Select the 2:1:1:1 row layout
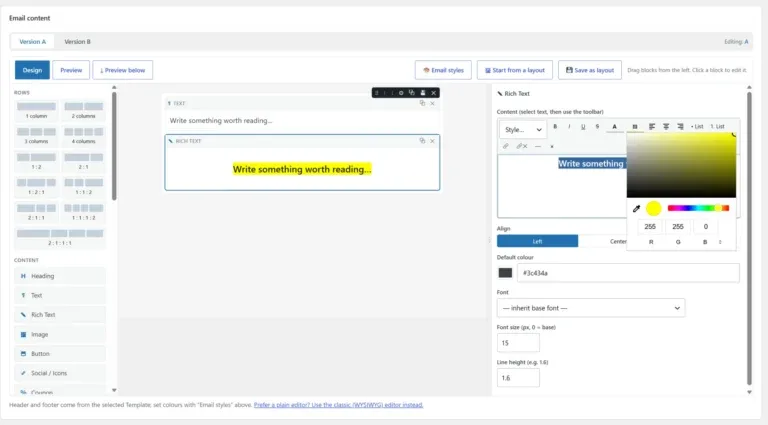 pyautogui.click(x=60, y=238)
